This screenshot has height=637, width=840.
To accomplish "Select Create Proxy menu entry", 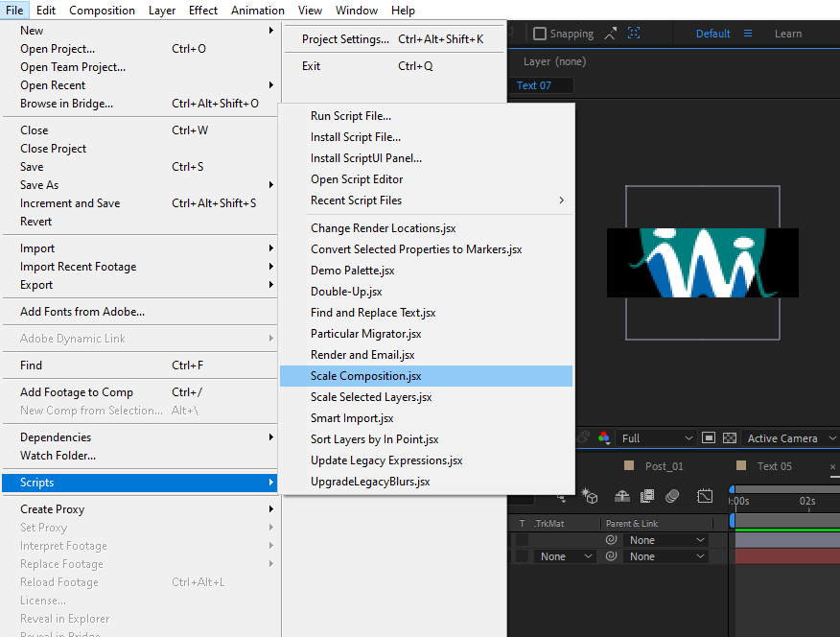I will click(140, 509).
